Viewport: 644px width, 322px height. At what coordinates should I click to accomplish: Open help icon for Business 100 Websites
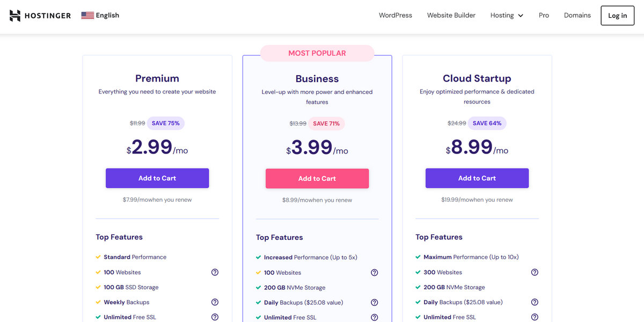pyautogui.click(x=375, y=273)
